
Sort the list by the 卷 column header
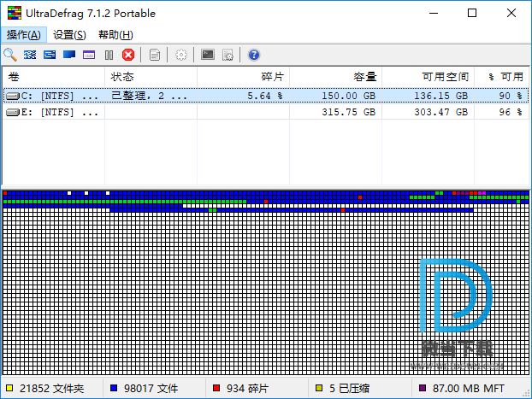[x=54, y=77]
